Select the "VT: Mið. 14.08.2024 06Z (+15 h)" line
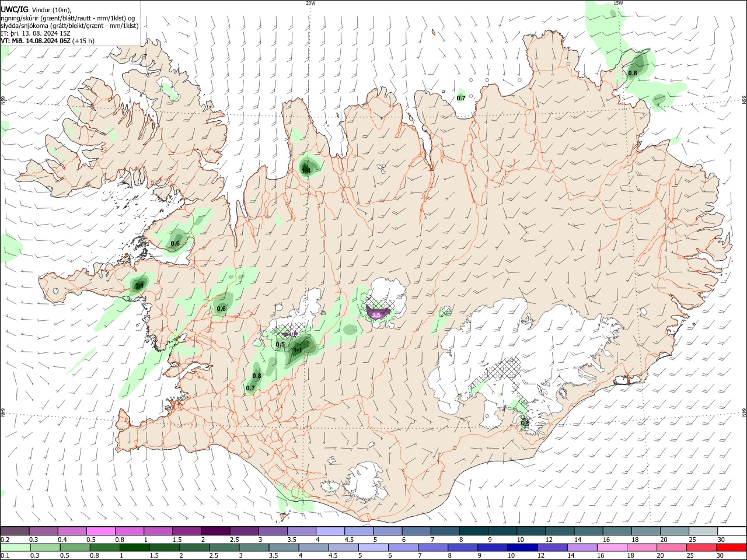The width and height of the screenshot is (747, 560). coord(48,41)
